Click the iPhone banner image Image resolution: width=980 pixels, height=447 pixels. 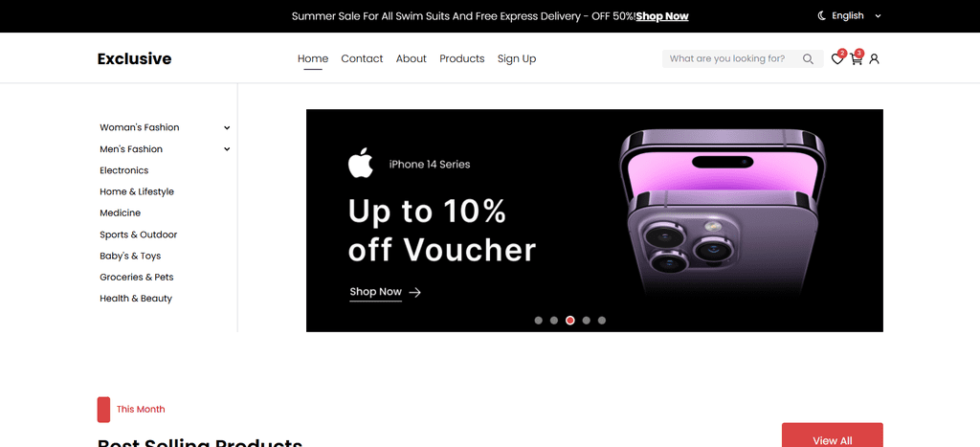click(x=724, y=212)
